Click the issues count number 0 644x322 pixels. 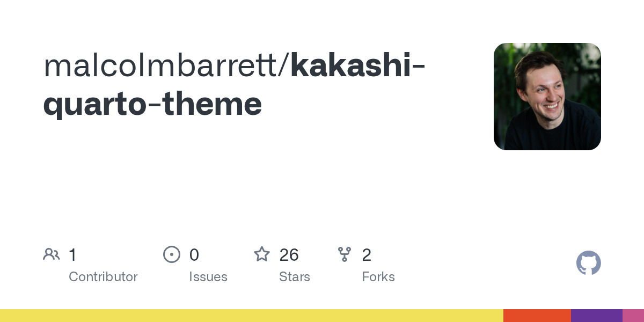pos(194,255)
